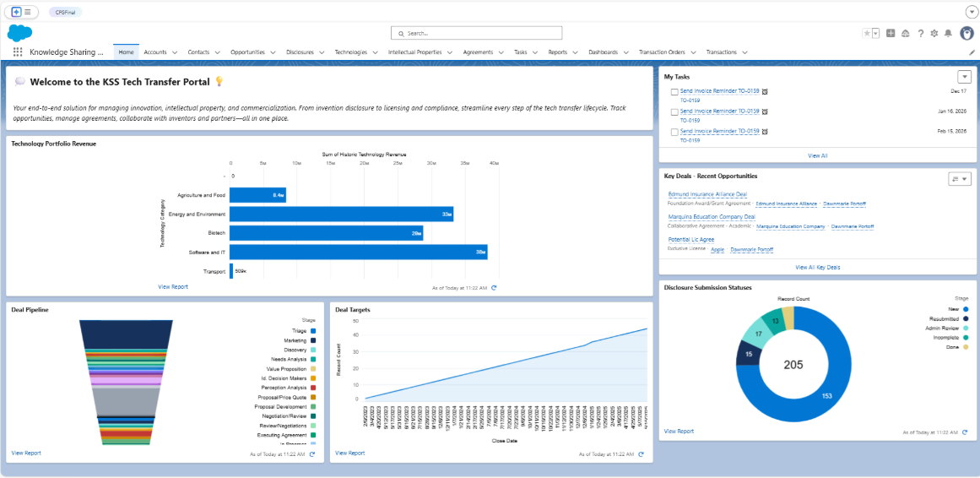Add this page to favorites with star
This screenshot has width=980, height=478.
pos(866,33)
